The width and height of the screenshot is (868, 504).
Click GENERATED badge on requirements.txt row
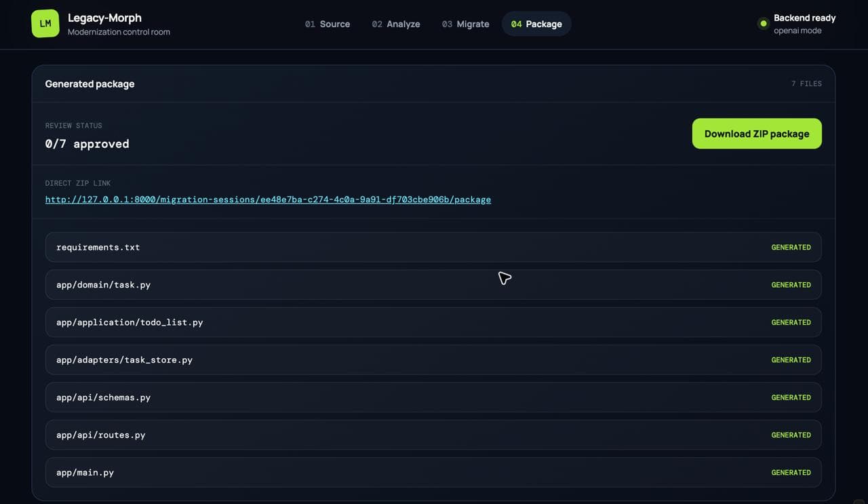point(791,248)
